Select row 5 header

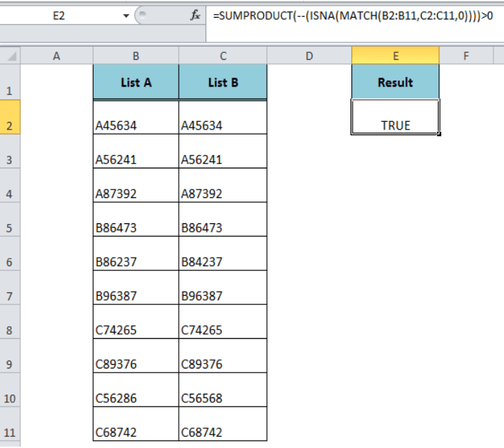click(x=10, y=219)
